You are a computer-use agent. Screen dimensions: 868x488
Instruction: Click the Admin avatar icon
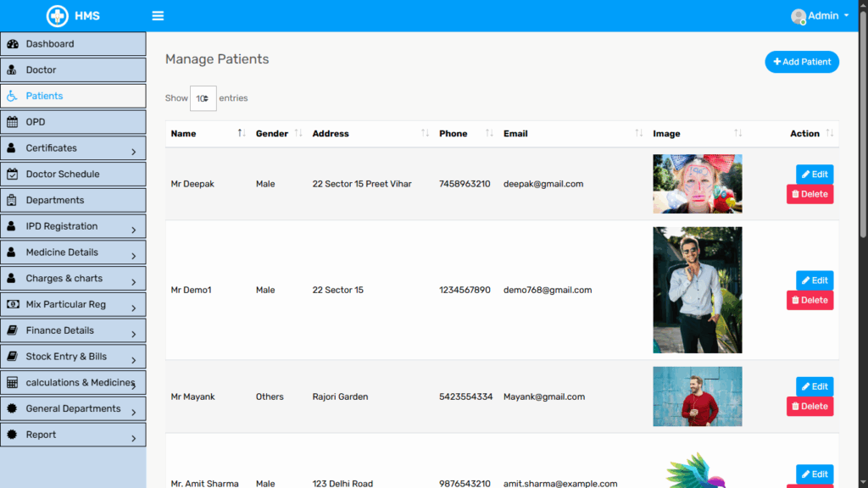pos(798,16)
